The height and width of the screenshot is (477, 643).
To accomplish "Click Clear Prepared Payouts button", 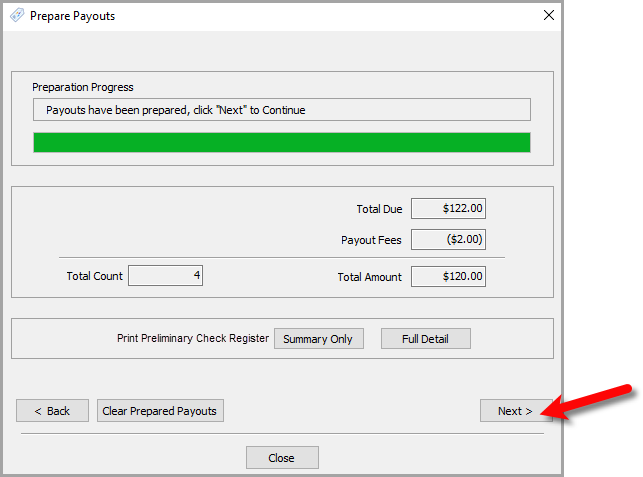I will pyautogui.click(x=160, y=411).
